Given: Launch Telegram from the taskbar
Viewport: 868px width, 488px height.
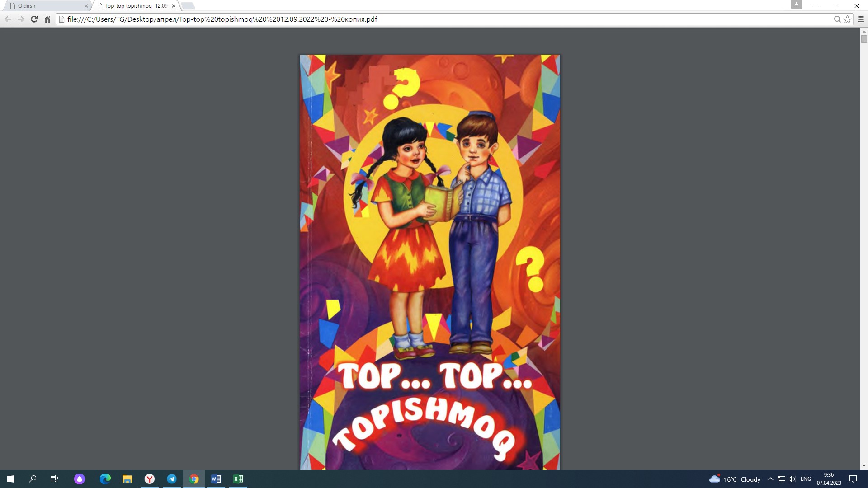Looking at the screenshot, I should click(172, 479).
